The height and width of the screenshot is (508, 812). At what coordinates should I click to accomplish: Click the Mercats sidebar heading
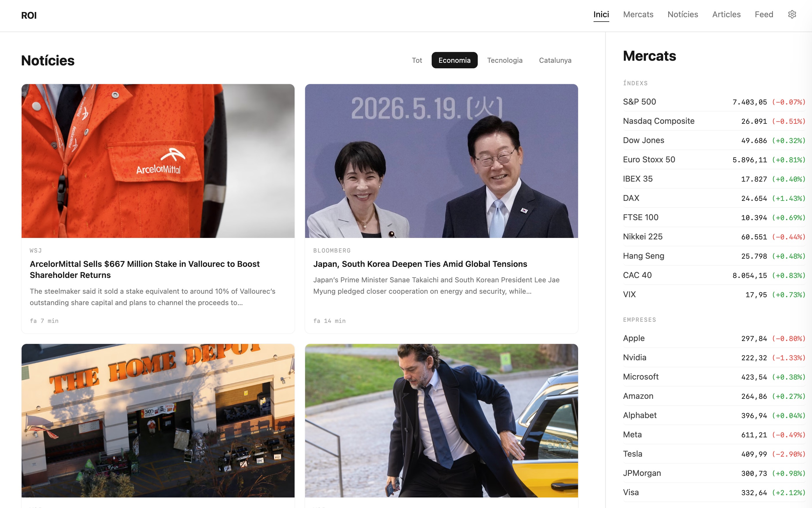pyautogui.click(x=649, y=56)
